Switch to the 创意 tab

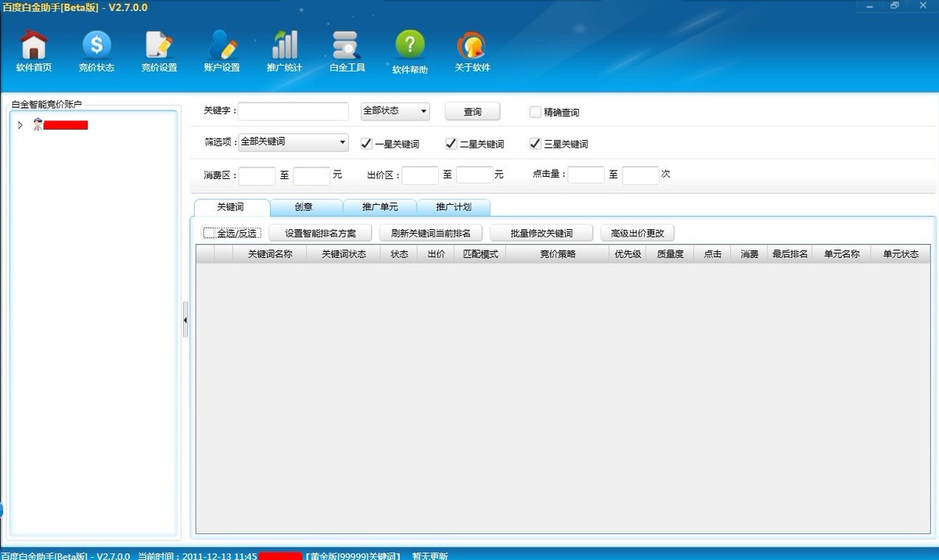305,207
